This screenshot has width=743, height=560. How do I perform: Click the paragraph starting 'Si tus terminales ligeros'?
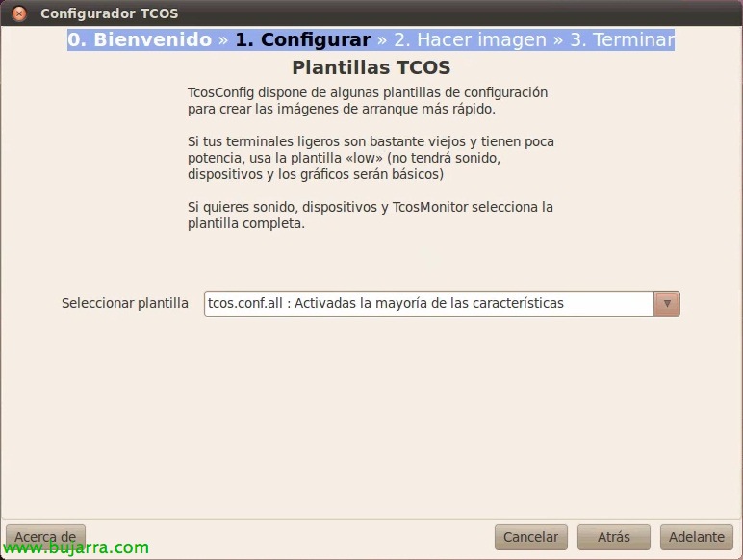[371, 158]
